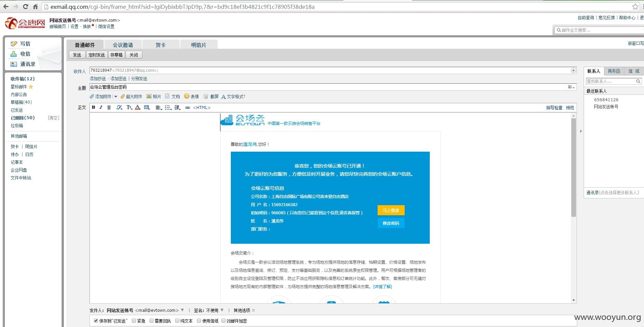Open the indent options
The image size is (644, 327).
tap(177, 107)
